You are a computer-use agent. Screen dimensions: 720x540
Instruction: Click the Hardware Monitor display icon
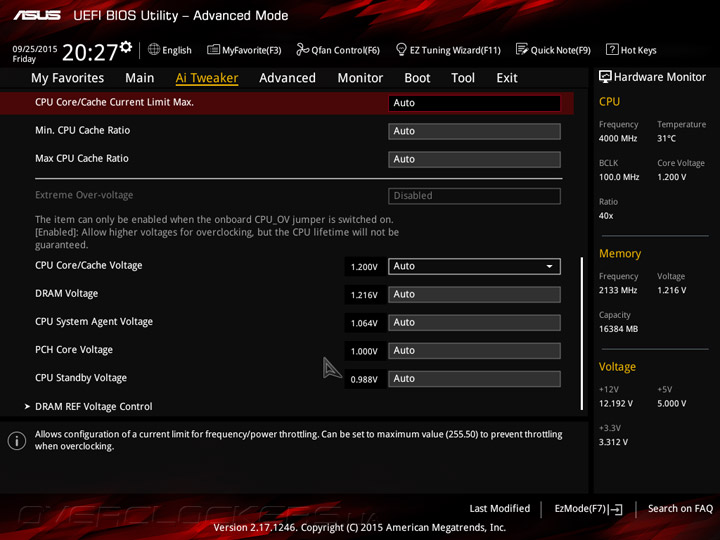point(605,77)
